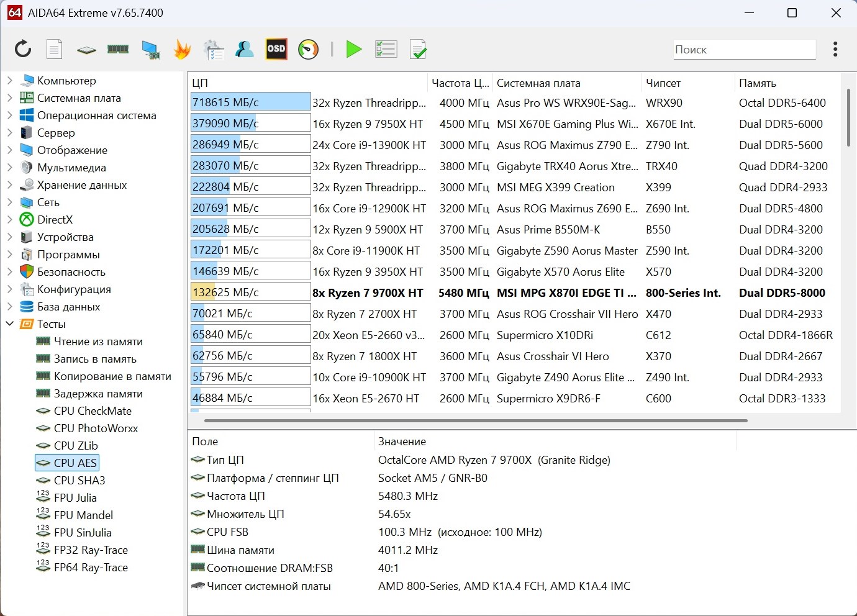This screenshot has width=857, height=616.
Task: Click into the Поиск search field
Action: pyautogui.click(x=744, y=50)
